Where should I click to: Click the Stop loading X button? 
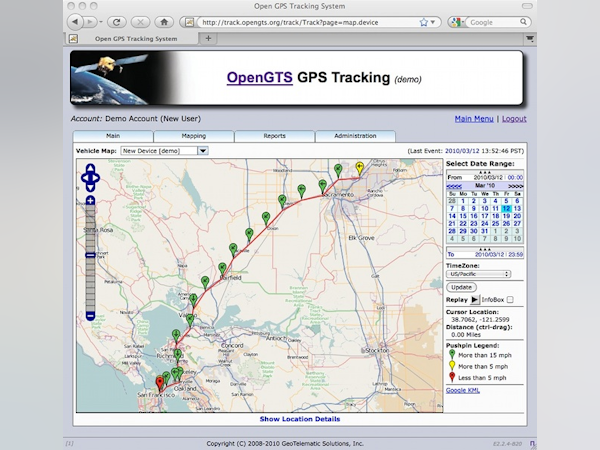click(140, 22)
